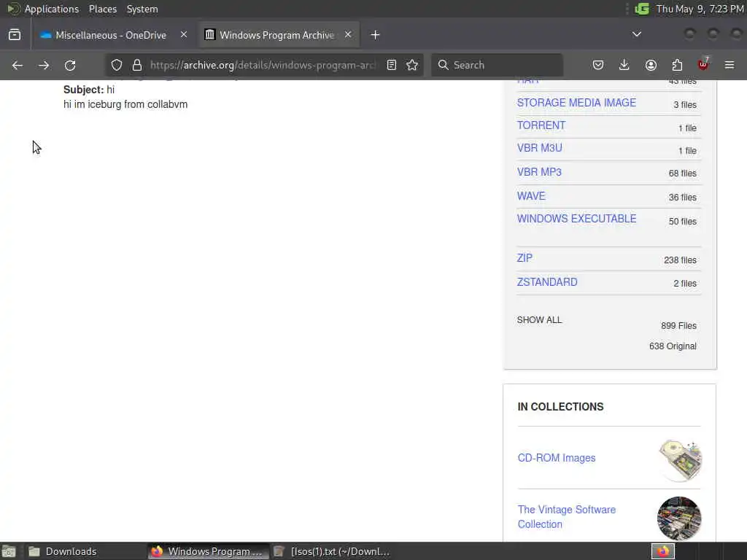Click SHOW ALL files link
The image size is (747, 560).
(539, 320)
